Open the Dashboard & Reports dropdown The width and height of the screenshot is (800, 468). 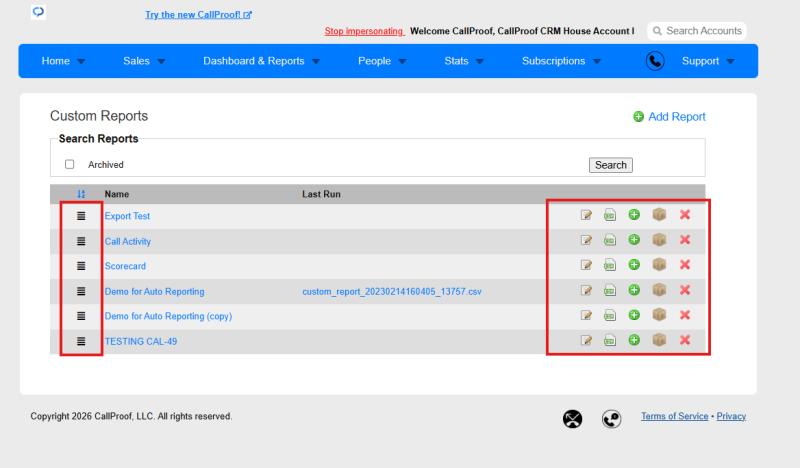point(262,61)
